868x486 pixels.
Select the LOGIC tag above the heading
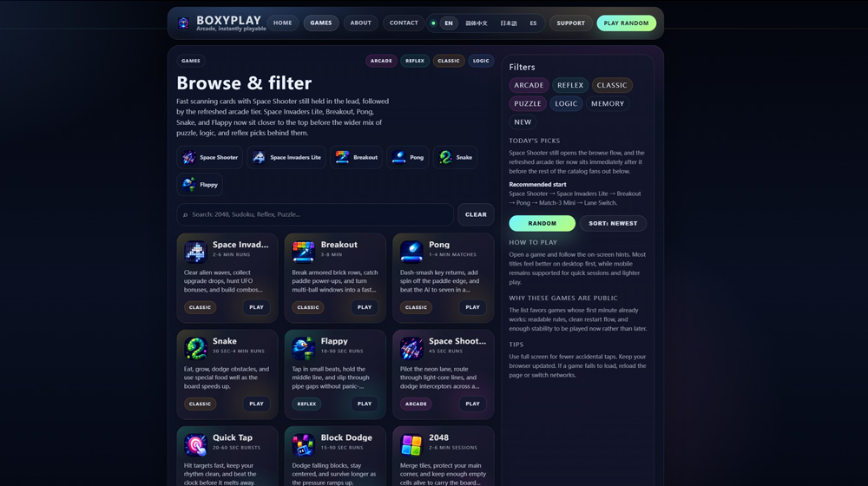481,61
